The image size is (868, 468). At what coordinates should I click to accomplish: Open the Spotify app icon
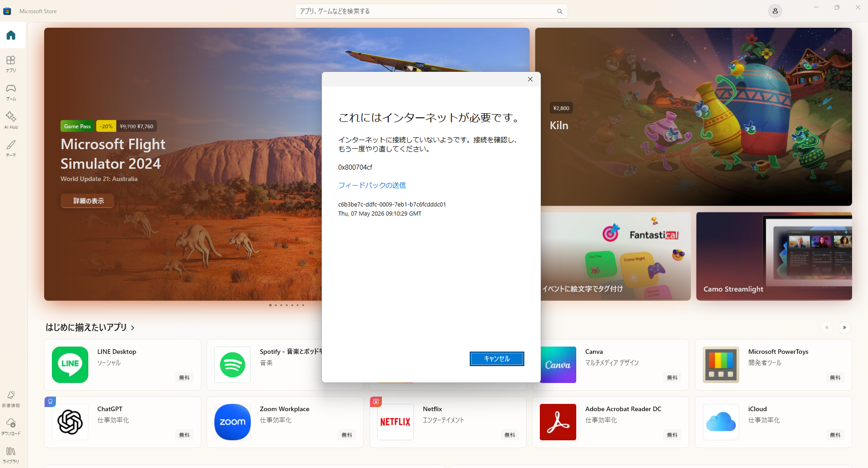pos(233,365)
